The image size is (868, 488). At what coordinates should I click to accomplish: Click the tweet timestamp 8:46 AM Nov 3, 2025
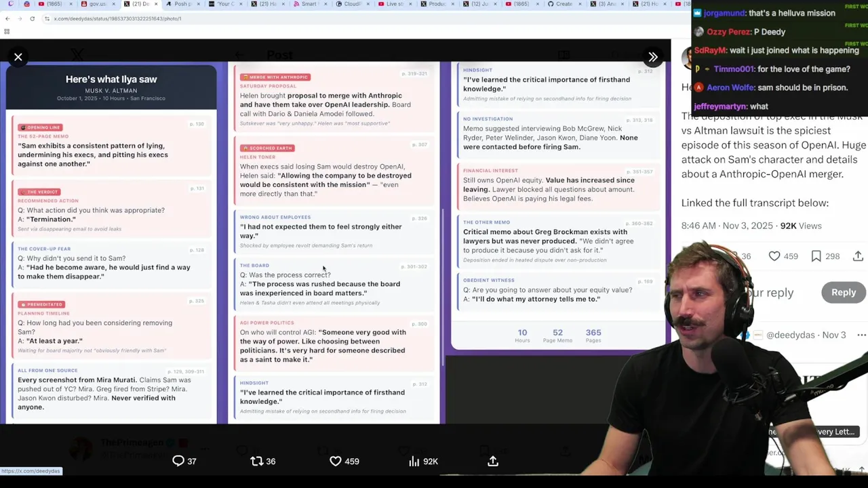click(727, 226)
